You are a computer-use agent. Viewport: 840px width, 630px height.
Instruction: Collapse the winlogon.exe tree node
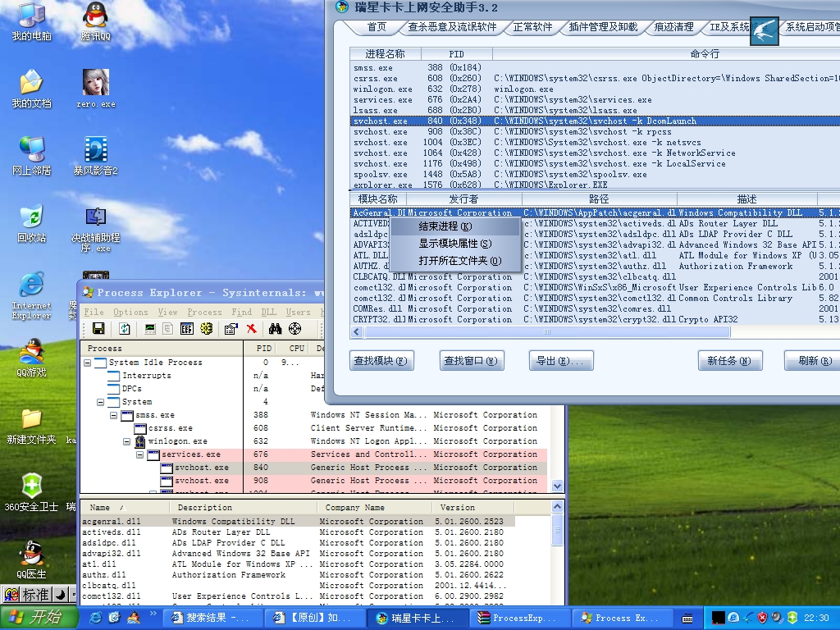point(127,441)
